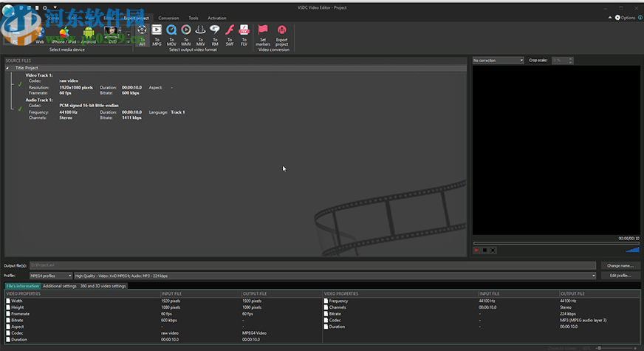The height and width of the screenshot is (351, 644).
Task: Click the preview seek bar
Action: coord(556,243)
